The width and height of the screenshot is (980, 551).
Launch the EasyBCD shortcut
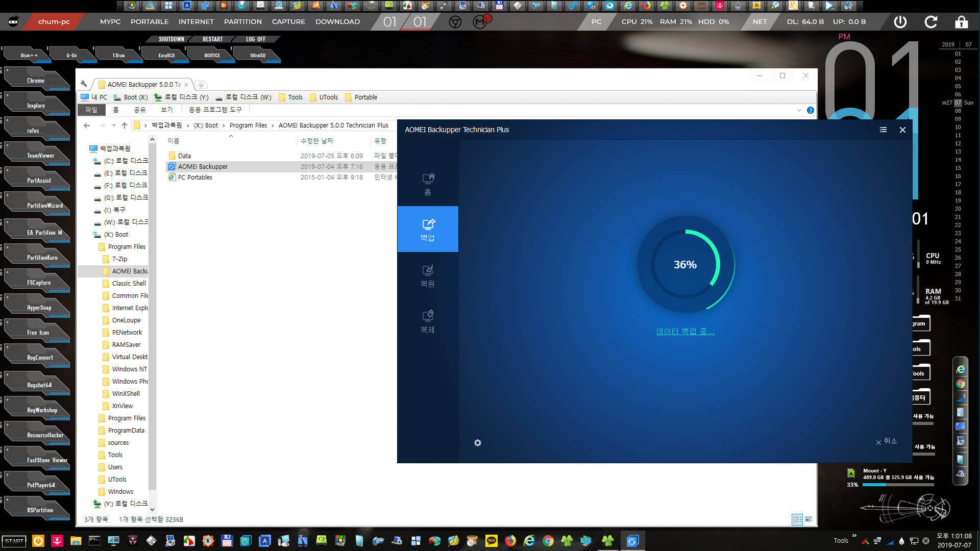pos(166,55)
